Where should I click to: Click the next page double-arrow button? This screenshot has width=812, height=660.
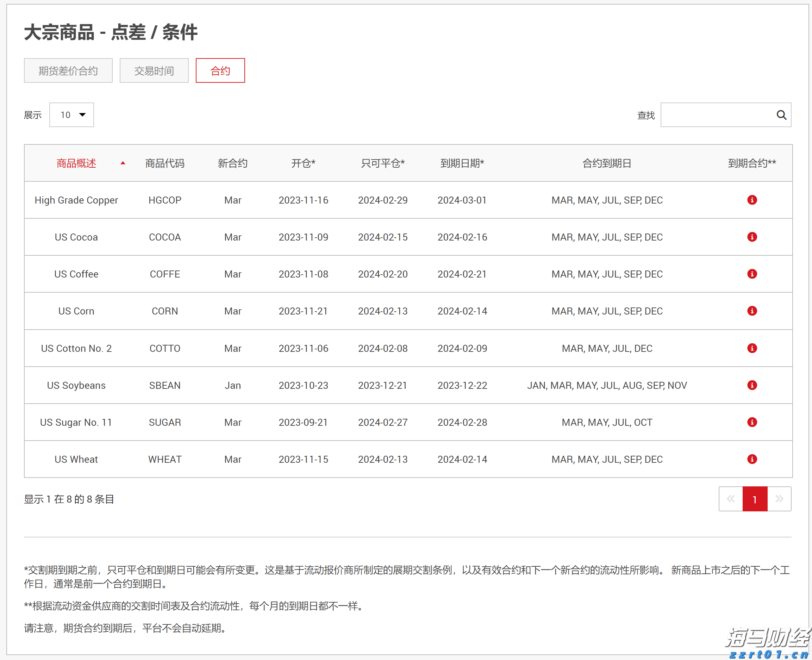(780, 499)
